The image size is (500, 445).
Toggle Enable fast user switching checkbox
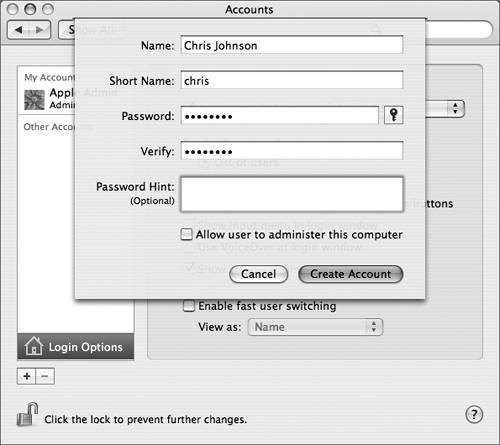tap(189, 306)
